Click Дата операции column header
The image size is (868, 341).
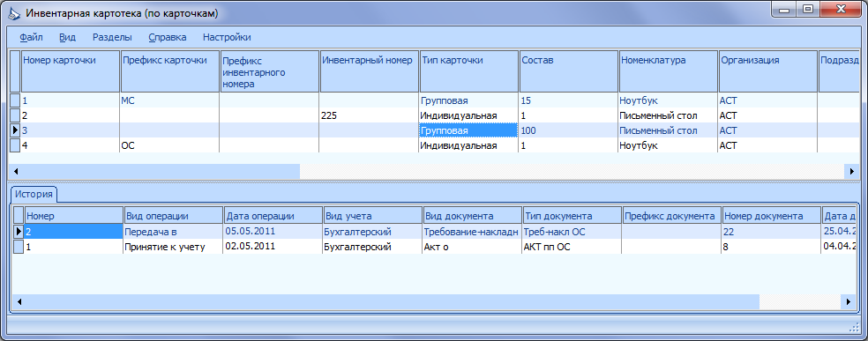point(273,216)
